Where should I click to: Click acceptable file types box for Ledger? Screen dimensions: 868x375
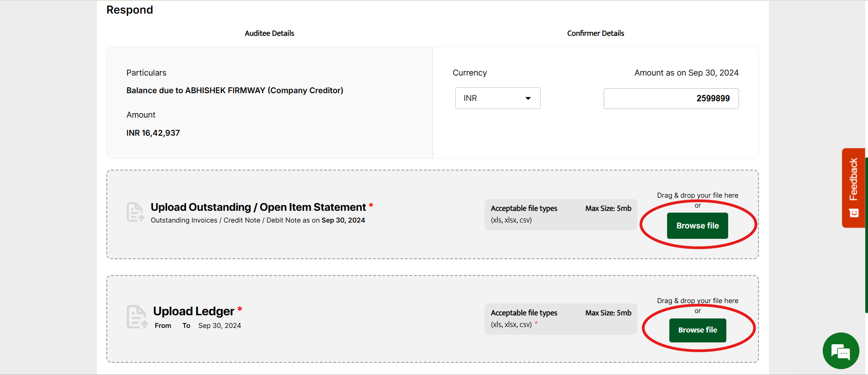tap(560, 319)
